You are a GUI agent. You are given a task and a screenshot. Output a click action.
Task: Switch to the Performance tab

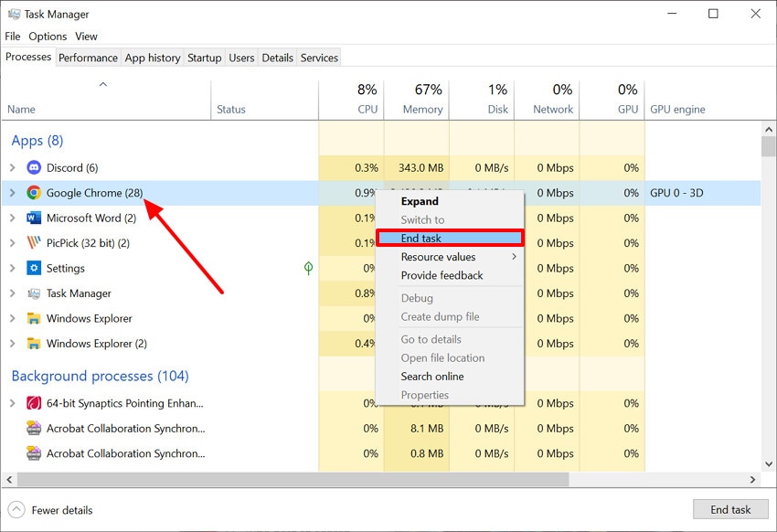coord(88,58)
